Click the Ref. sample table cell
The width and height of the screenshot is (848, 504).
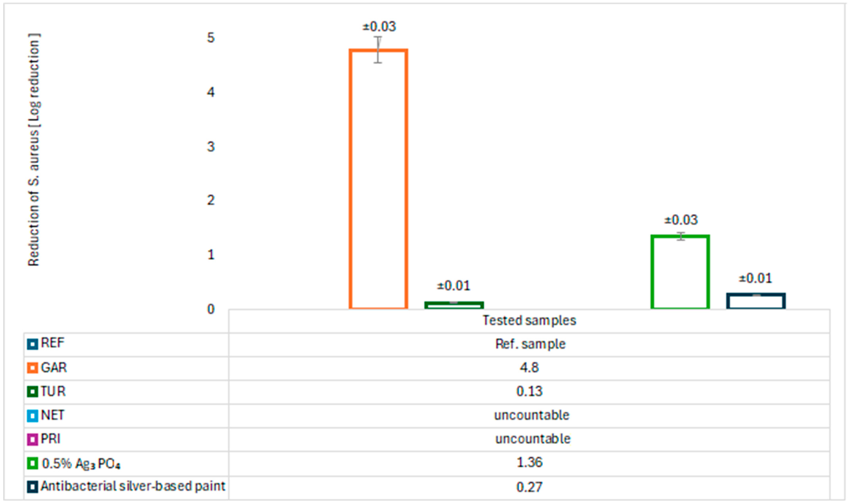coord(530,344)
